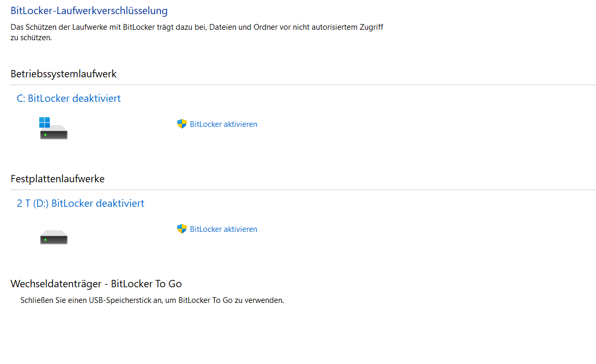Click the BitLocker description paragraph
Image resolution: width=596 pixels, height=364 pixels.
tap(197, 32)
